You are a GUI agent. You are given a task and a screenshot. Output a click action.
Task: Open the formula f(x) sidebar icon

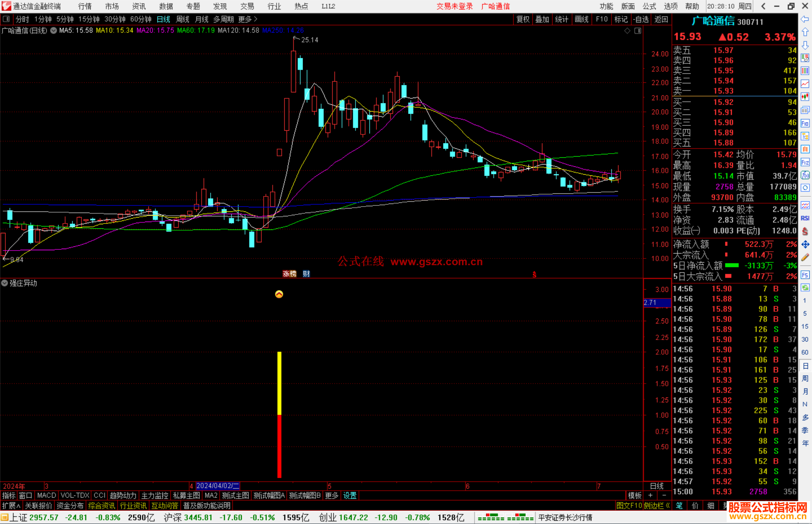[x=805, y=175]
